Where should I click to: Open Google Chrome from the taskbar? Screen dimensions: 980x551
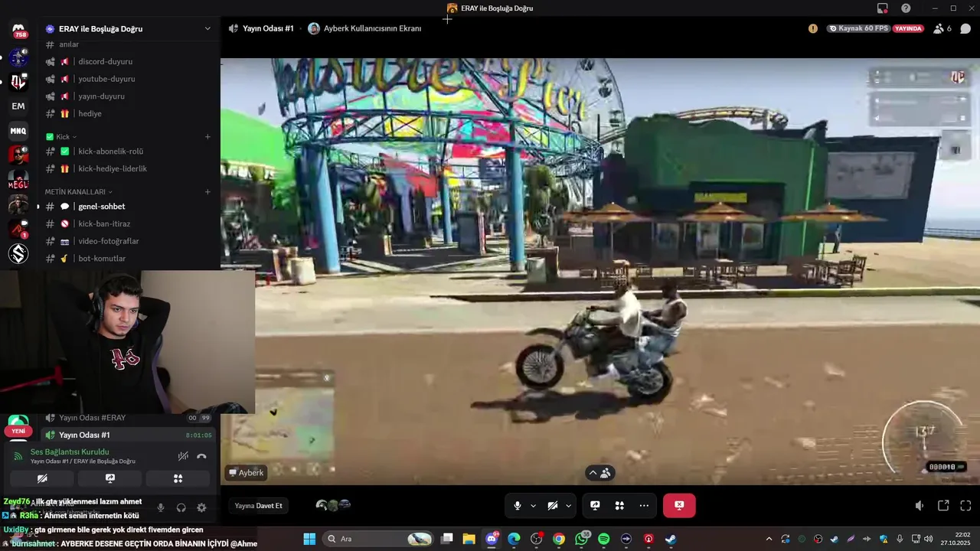point(559,539)
